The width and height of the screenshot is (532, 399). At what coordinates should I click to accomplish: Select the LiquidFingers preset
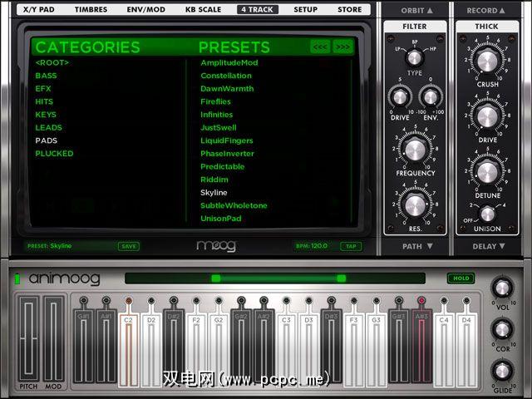tap(227, 140)
